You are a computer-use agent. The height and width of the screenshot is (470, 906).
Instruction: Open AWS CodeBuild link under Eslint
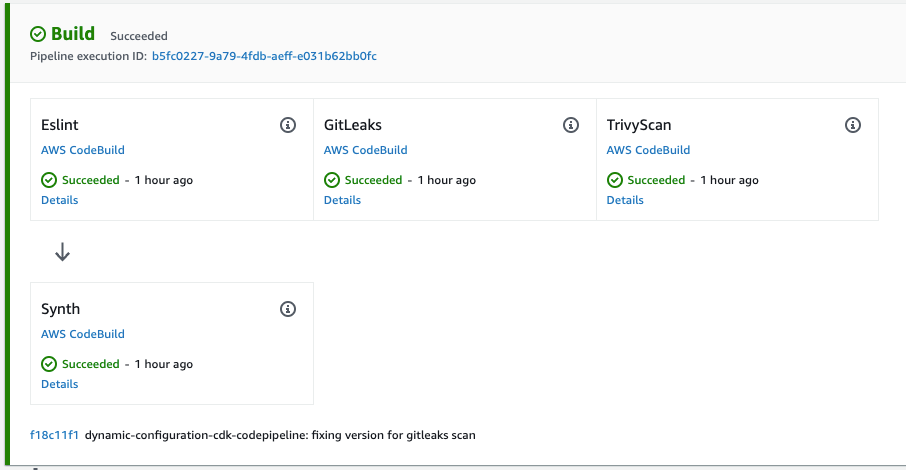tap(83, 150)
